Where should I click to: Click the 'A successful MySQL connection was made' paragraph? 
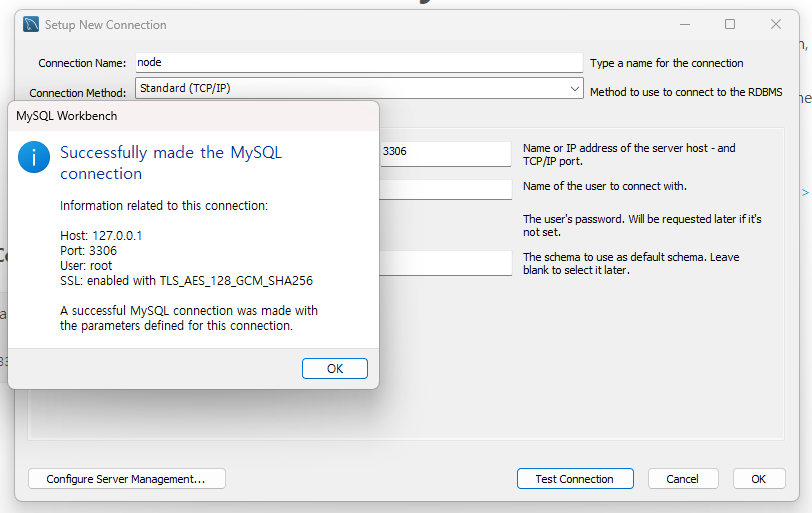[x=189, y=318]
